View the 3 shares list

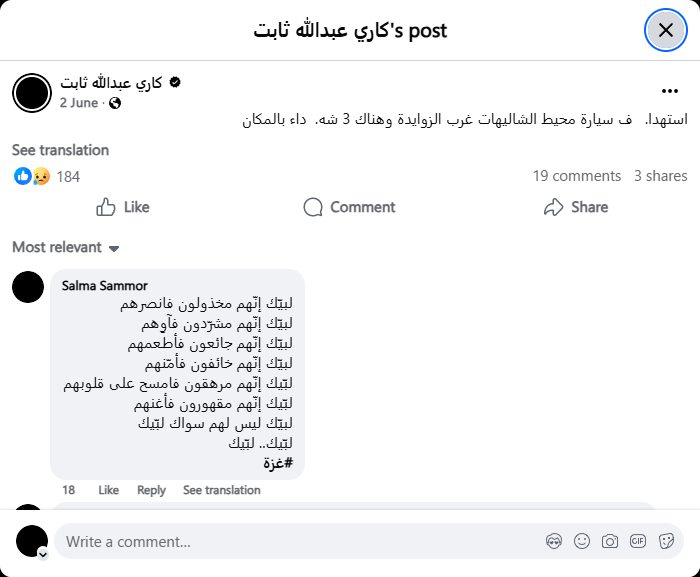coord(660,176)
